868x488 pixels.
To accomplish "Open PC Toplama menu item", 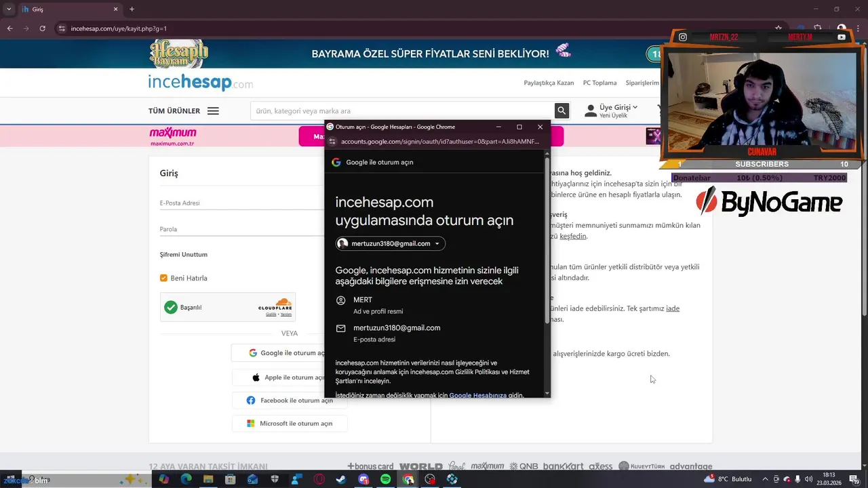I will (x=599, y=83).
